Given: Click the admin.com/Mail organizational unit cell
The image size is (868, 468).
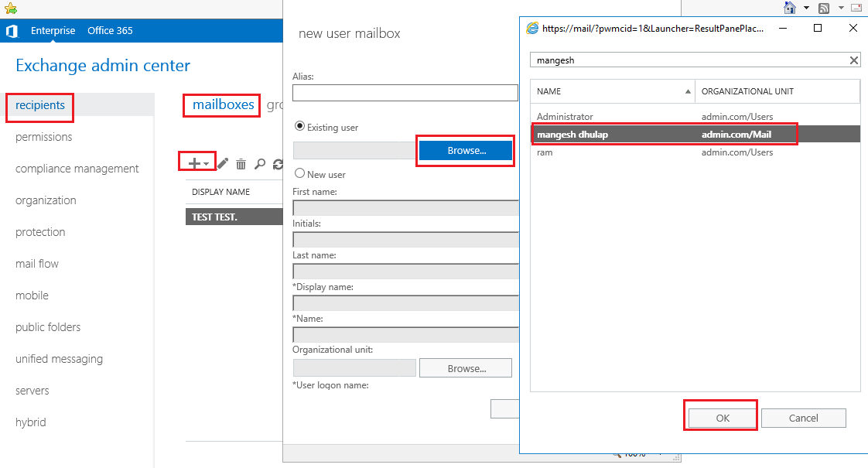Looking at the screenshot, I should [736, 134].
